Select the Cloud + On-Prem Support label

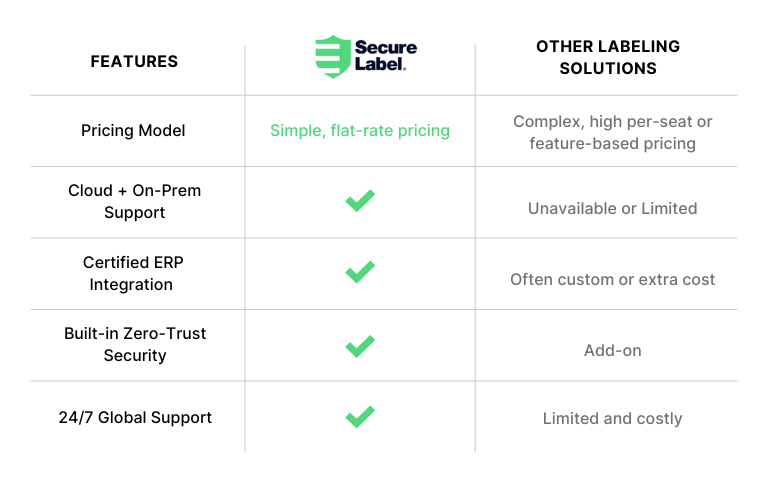(x=135, y=201)
